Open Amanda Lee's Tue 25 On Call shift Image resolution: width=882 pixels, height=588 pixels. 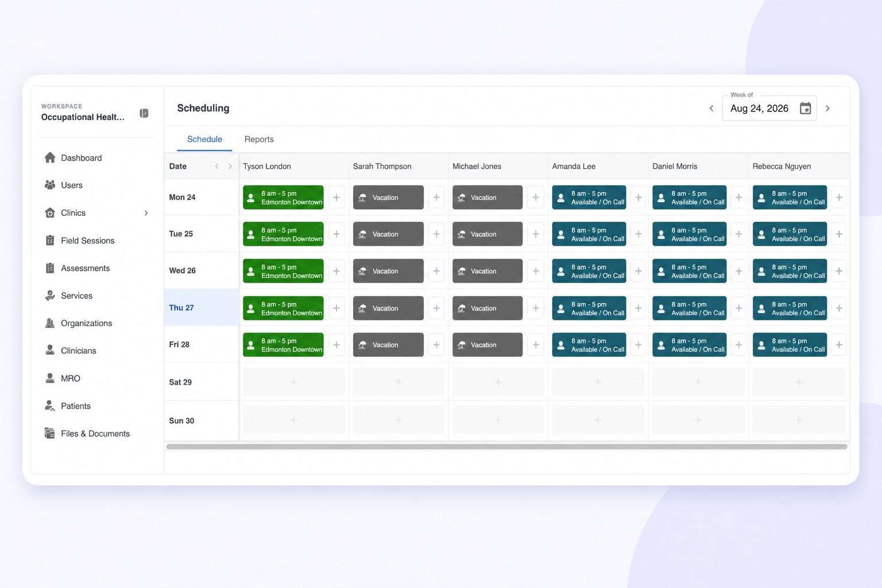[x=589, y=234]
